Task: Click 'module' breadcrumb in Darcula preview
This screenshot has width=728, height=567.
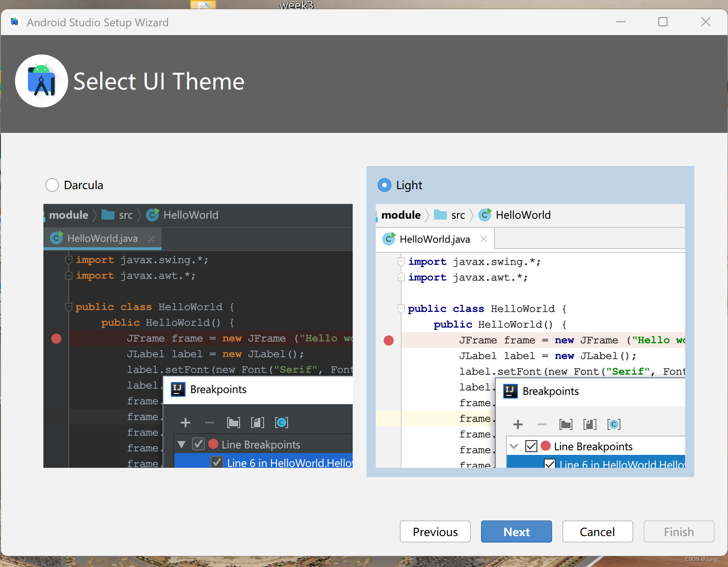Action: point(69,215)
